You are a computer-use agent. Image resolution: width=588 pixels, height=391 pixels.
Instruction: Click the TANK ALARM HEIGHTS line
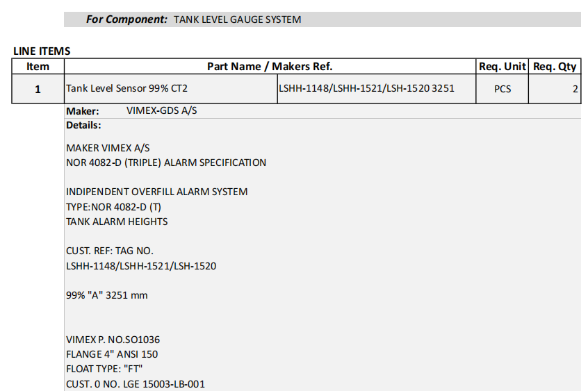(x=117, y=222)
